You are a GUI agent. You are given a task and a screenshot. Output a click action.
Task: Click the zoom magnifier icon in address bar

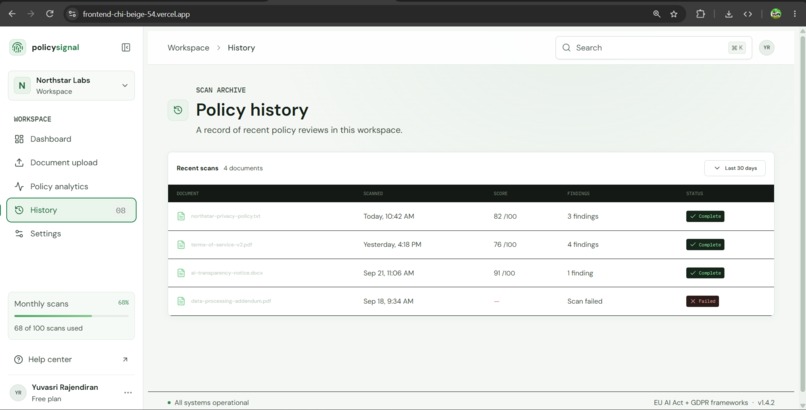point(656,14)
